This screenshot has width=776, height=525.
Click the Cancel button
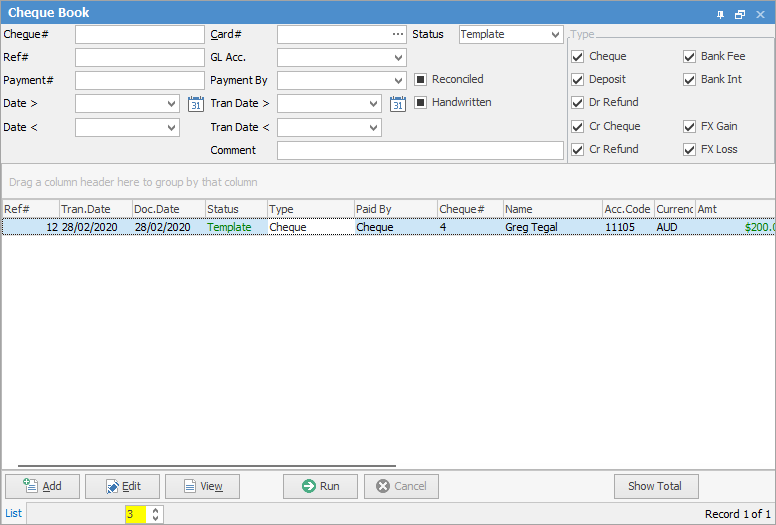point(401,486)
